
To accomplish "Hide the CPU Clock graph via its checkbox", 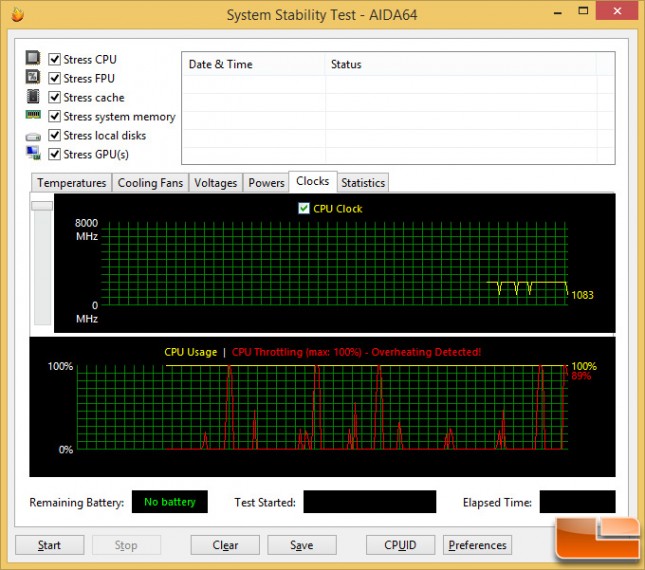I will click(304, 209).
